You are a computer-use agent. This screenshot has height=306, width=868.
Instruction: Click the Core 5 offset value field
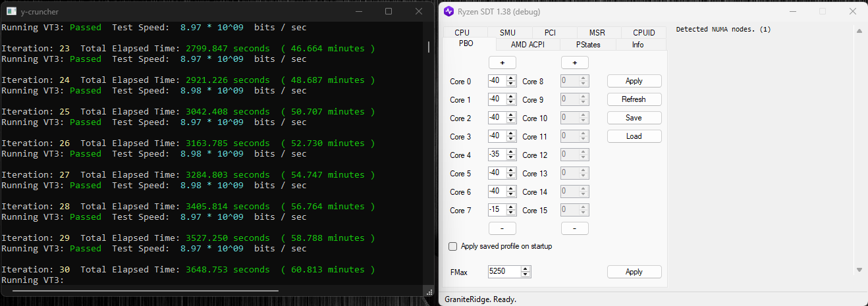coord(497,173)
